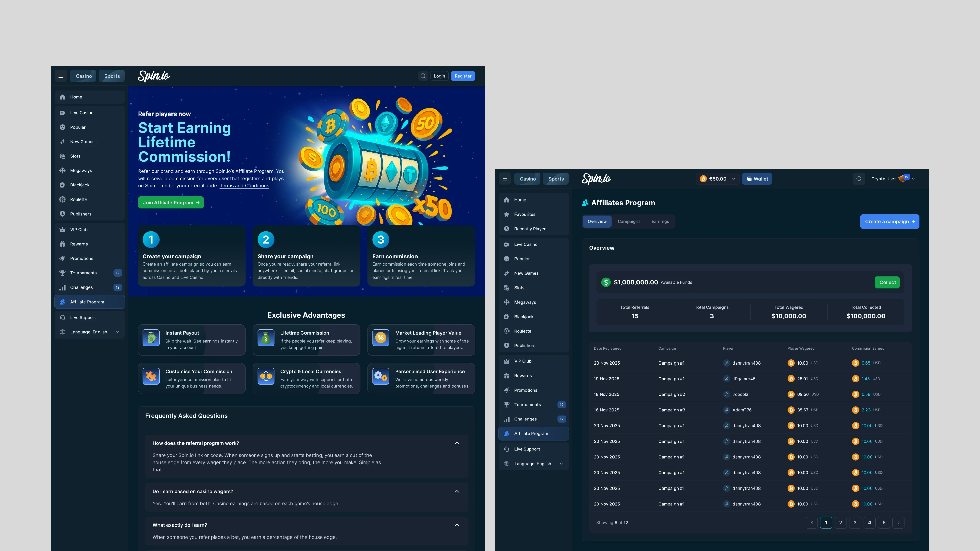Screen dimensions: 980x551
Task: Click the Login button
Action: 439,76
